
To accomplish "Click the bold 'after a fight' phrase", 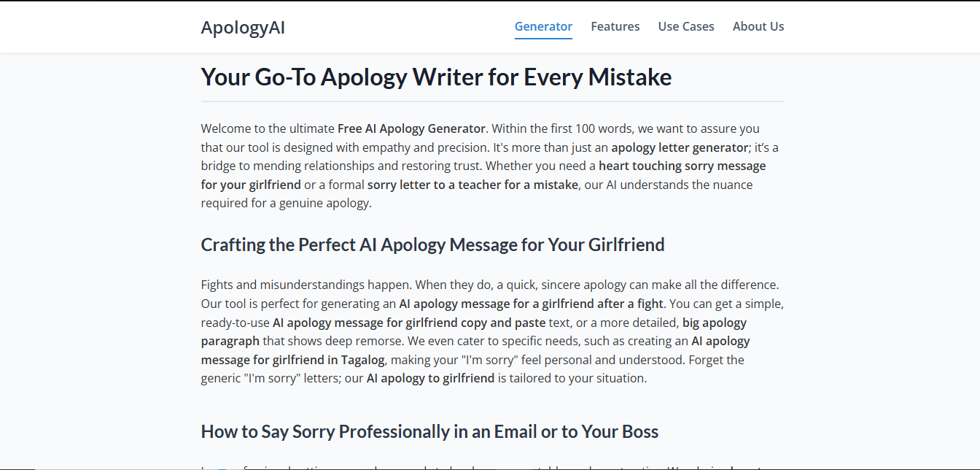I will pos(627,304).
